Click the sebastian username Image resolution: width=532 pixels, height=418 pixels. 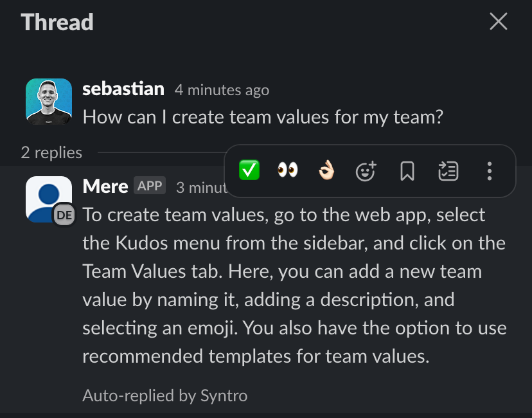coord(123,89)
